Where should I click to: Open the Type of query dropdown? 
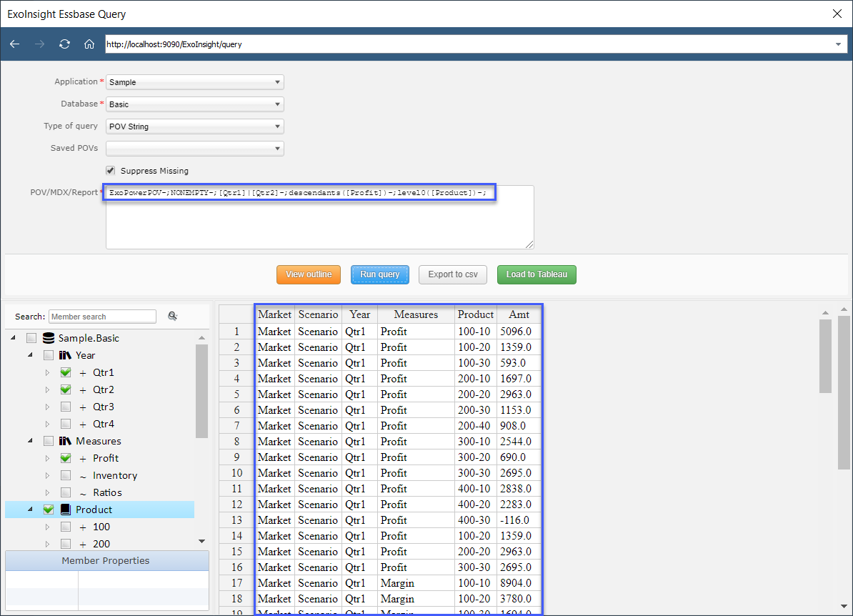(x=195, y=126)
